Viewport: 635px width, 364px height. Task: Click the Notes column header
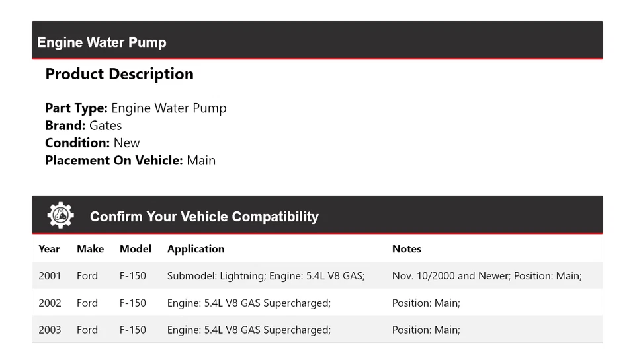[x=406, y=249]
